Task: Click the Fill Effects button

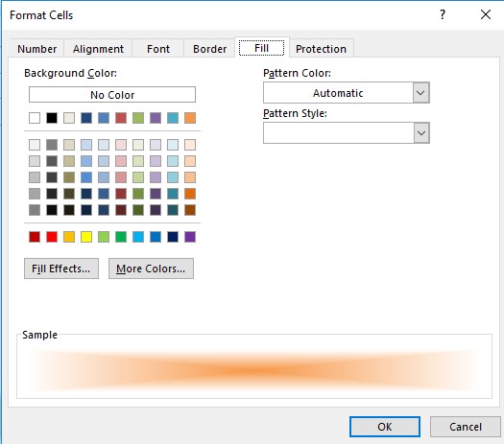Action: point(61,269)
